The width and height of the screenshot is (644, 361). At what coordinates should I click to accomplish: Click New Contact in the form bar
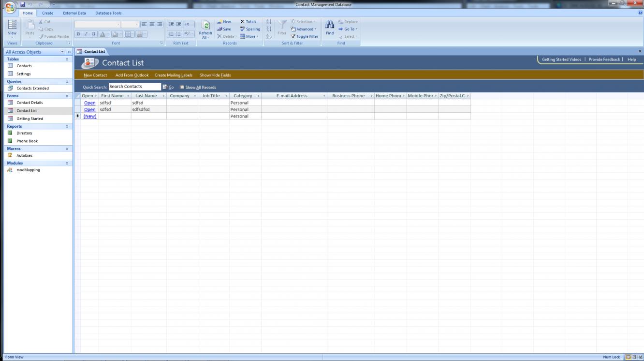coord(95,75)
